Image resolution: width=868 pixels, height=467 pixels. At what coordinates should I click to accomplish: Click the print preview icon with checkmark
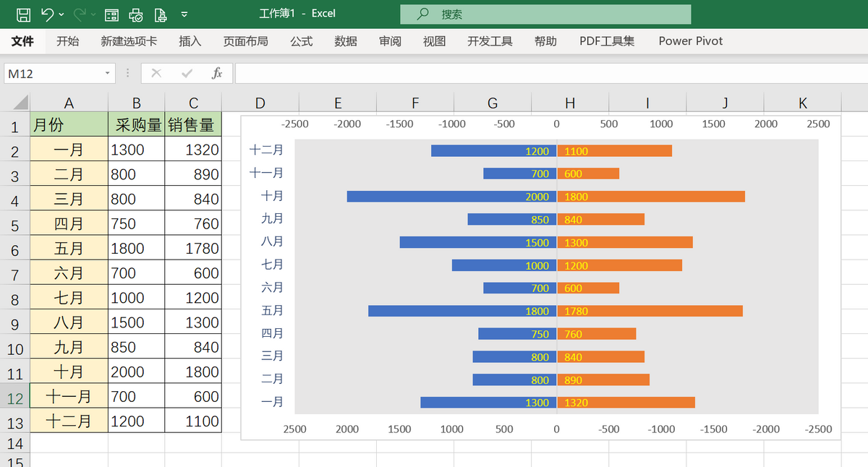click(x=136, y=14)
